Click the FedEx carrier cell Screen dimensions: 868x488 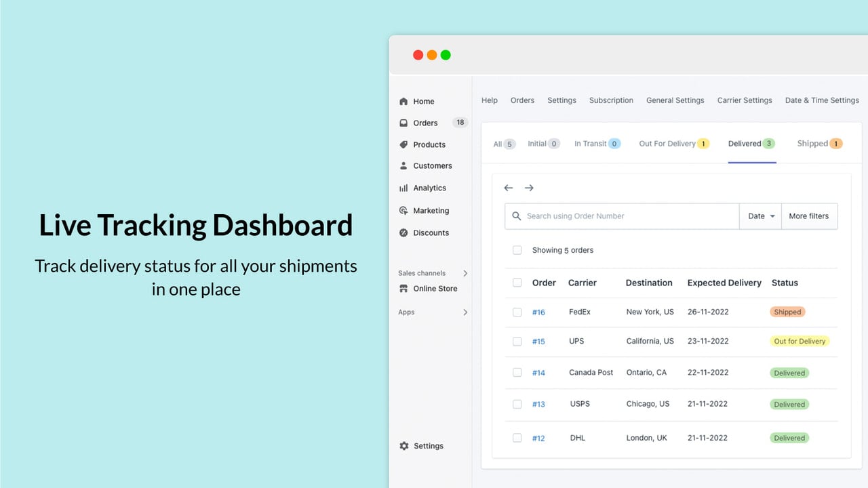click(x=580, y=312)
